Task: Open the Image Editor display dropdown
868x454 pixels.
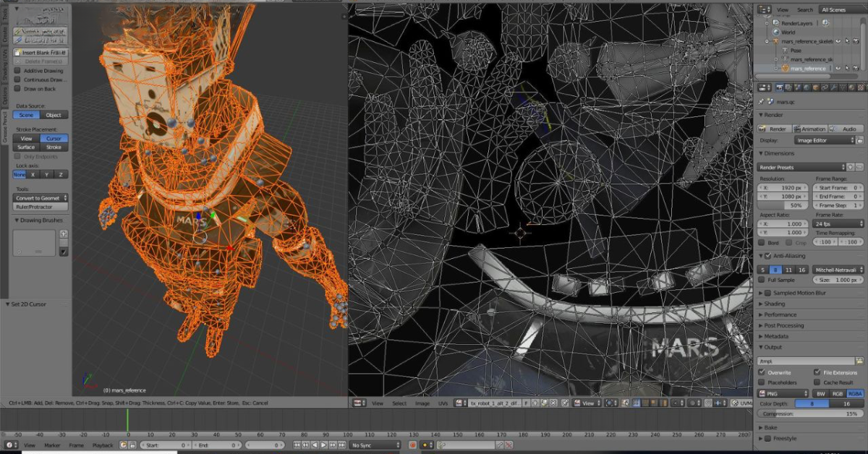Action: (x=825, y=140)
